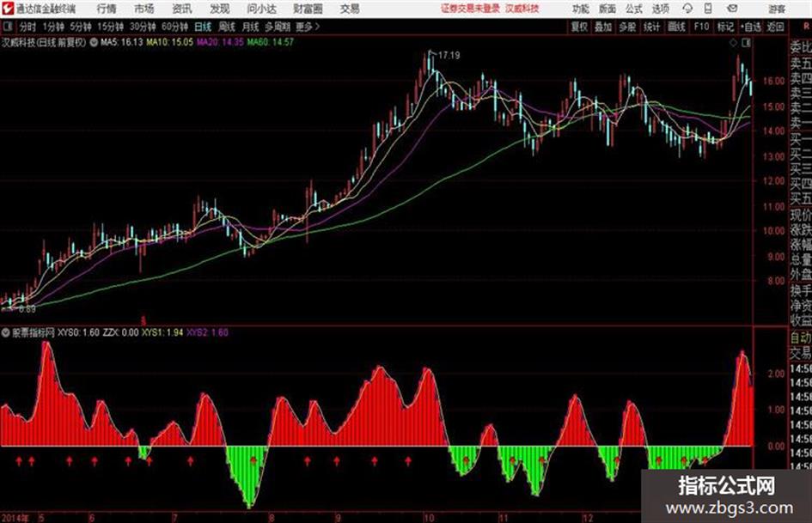Click the 自选 add-to-watchlist button
This screenshot has width=812, height=523.
750,27
